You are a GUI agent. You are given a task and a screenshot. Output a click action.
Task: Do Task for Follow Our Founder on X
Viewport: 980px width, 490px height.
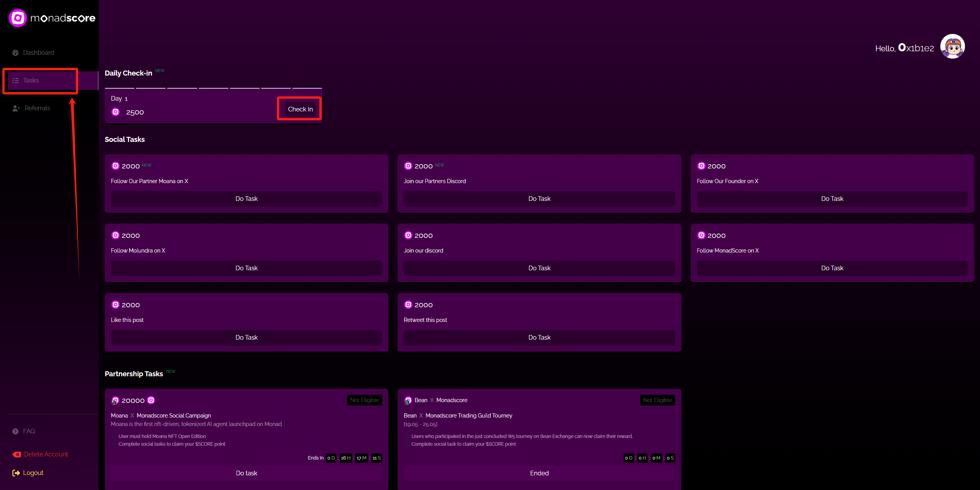pos(832,199)
